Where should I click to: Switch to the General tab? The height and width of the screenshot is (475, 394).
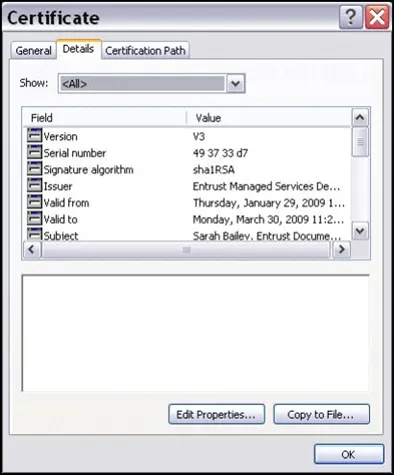[x=33, y=51]
